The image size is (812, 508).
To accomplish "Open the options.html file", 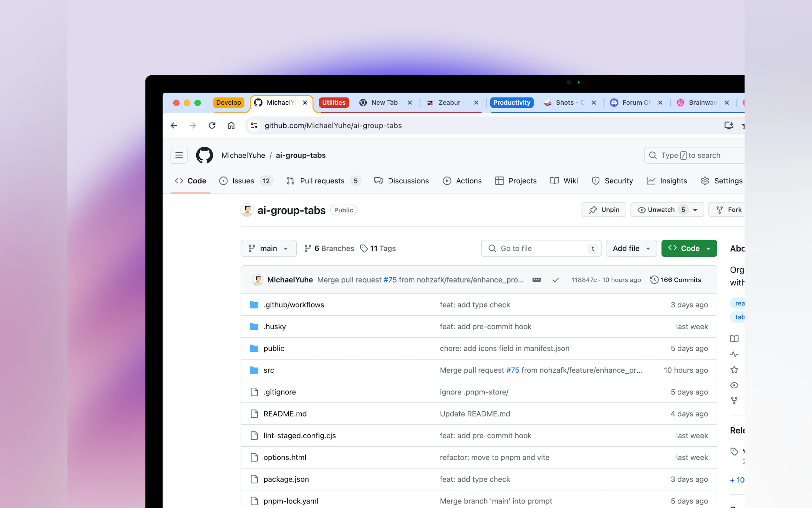I will click(285, 457).
